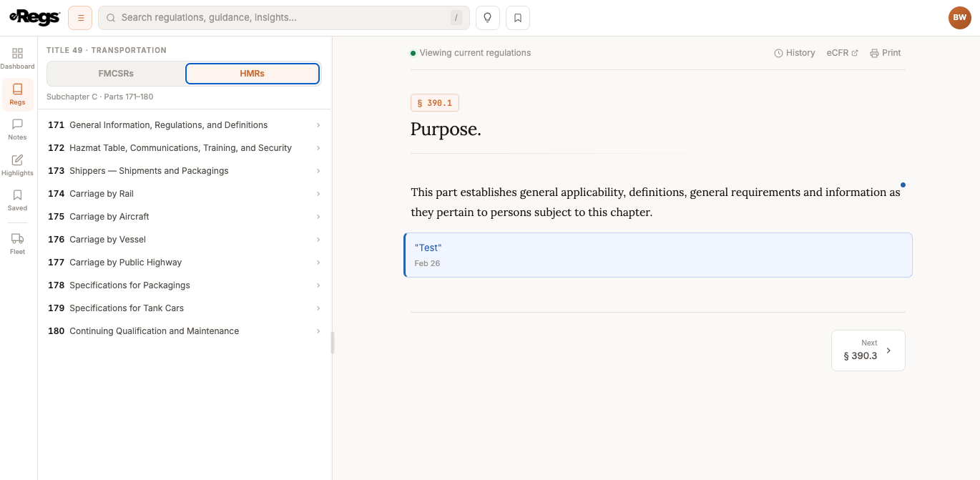
Task: Open Notes in left rail
Action: [x=17, y=129]
